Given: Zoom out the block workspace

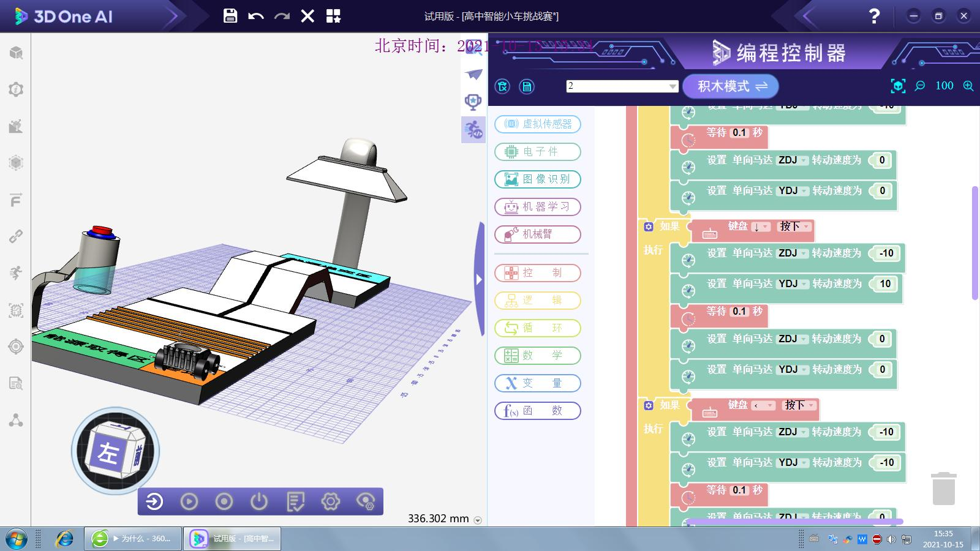Looking at the screenshot, I should pos(920,86).
